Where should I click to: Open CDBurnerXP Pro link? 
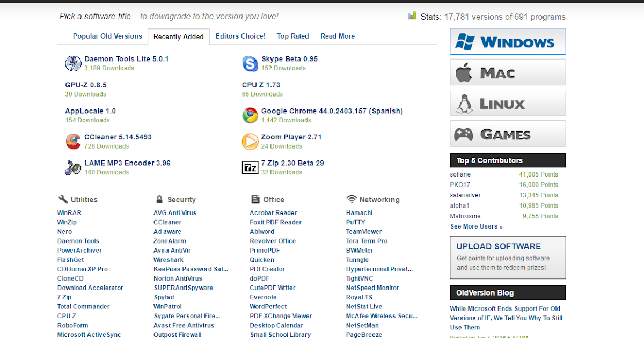(x=83, y=269)
